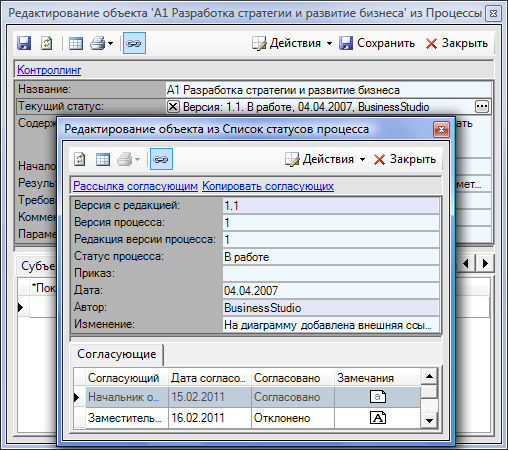Select the Заместитель... row cell
The width and height of the screenshot is (508, 450).
[x=127, y=418]
